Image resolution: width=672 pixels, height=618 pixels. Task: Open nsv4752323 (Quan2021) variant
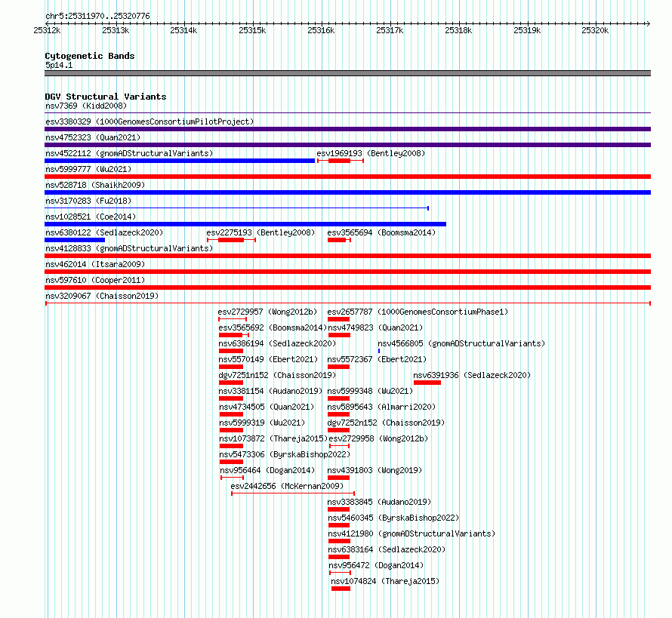[x=93, y=137]
